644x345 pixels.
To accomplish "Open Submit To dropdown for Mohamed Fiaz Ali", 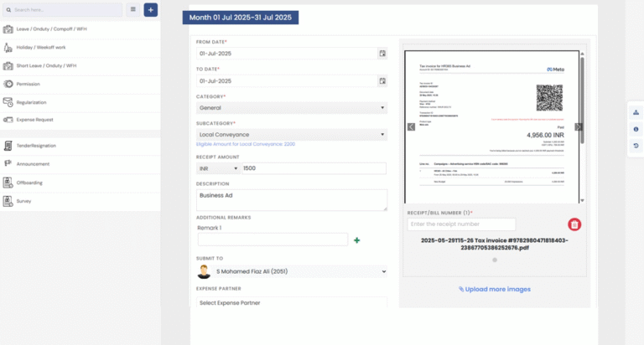I will point(291,271).
